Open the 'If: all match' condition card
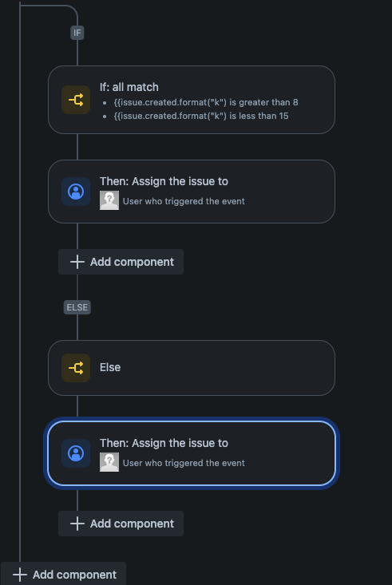The width and height of the screenshot is (392, 585). (x=192, y=100)
